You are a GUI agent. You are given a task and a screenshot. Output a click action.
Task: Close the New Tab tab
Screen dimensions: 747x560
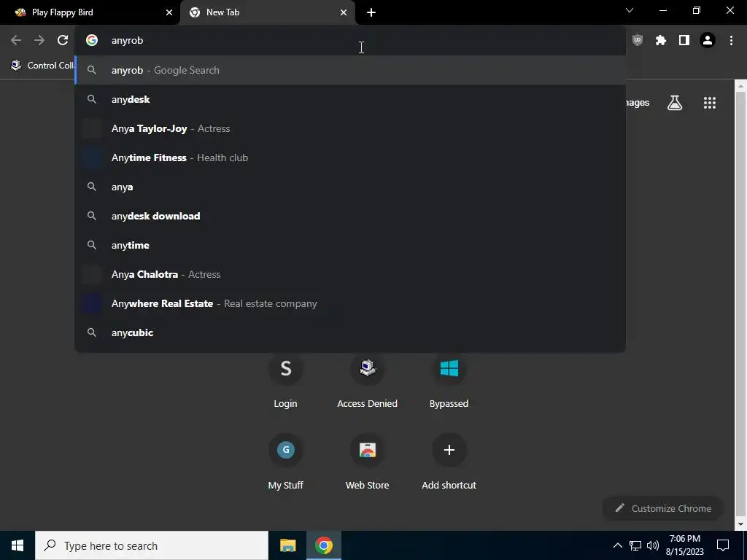click(x=344, y=13)
